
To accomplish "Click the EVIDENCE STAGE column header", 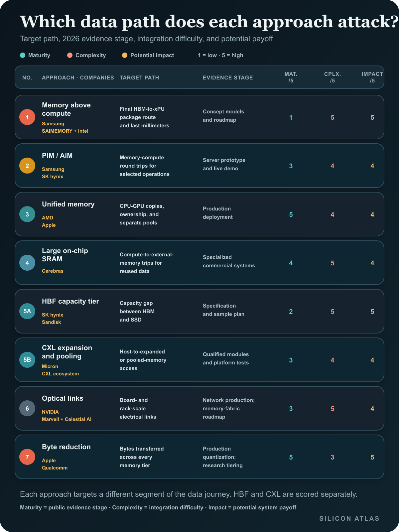I will click(x=228, y=77).
